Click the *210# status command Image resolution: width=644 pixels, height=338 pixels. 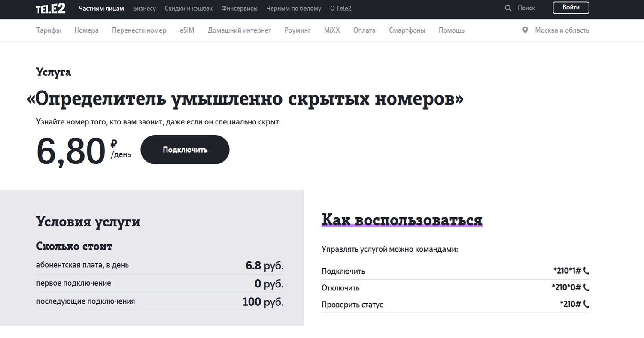(571, 305)
